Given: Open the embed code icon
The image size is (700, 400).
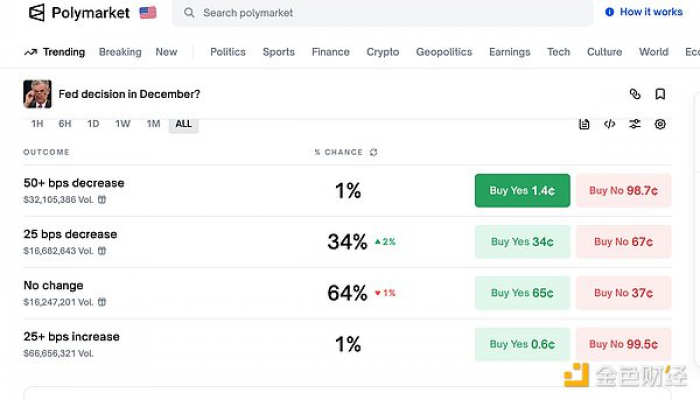Looking at the screenshot, I should point(609,124).
